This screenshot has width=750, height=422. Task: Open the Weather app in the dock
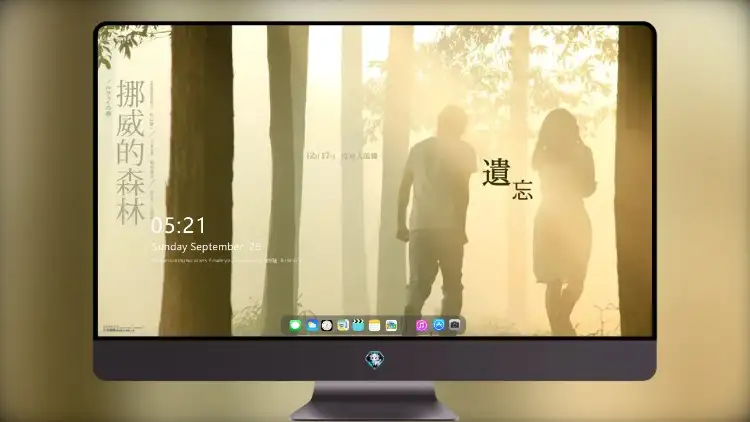coord(312,325)
